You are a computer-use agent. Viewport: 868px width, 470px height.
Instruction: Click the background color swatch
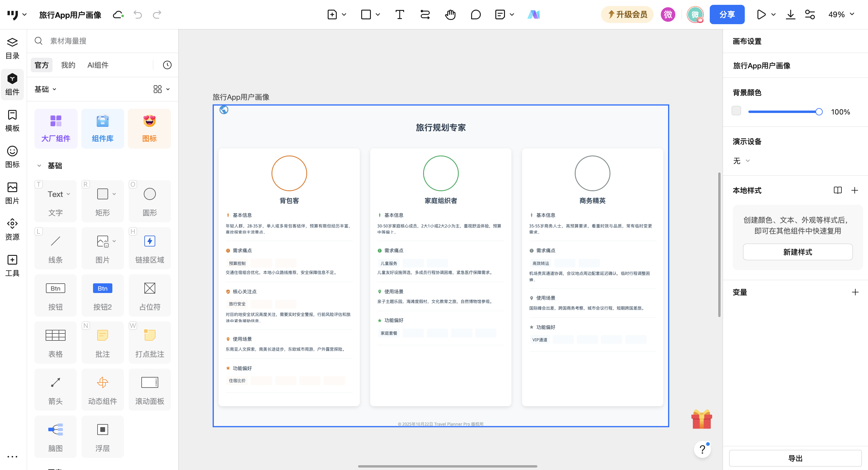click(736, 111)
